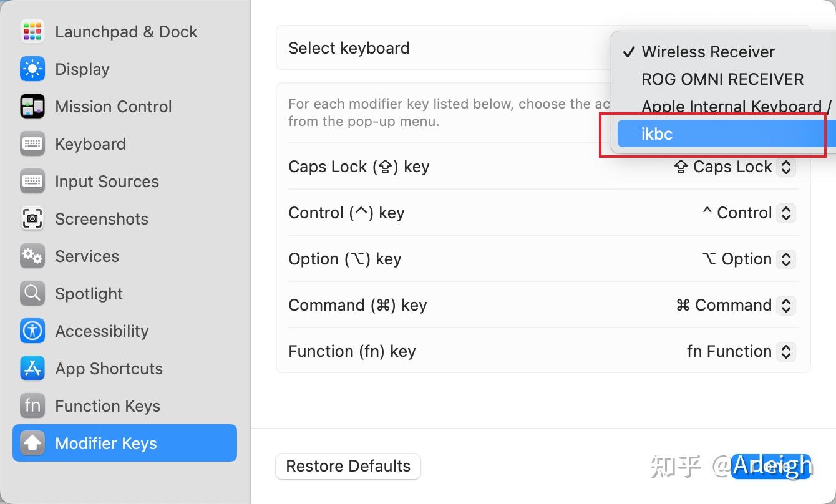
Task: Click the Launchpad & Dock icon
Action: click(32, 32)
